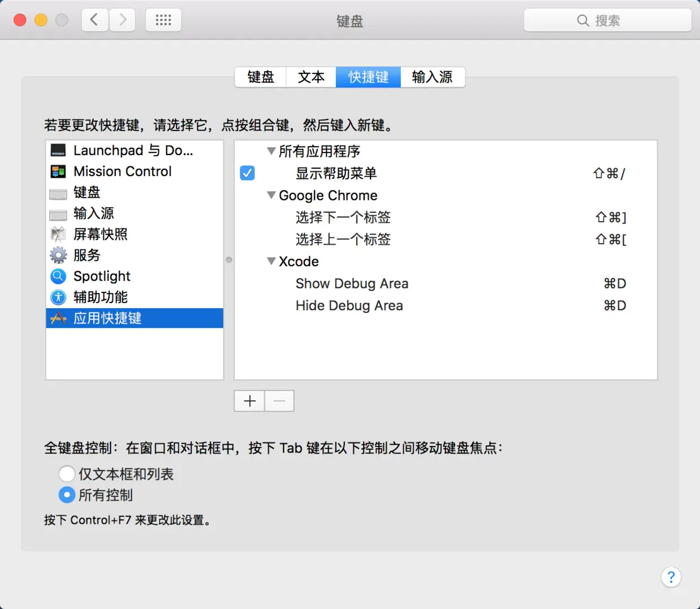Screen dimensions: 700x609
Task: Open 服务 via the gear icon
Action: pos(58,255)
